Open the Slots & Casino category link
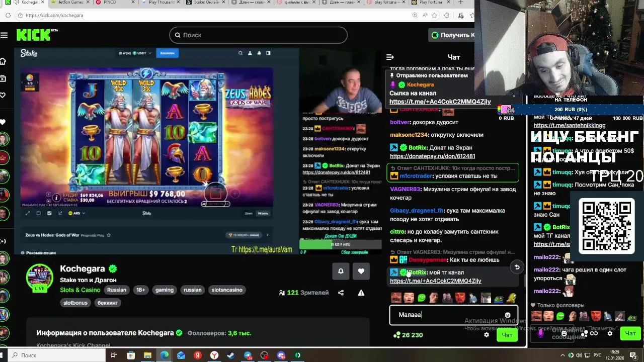Viewport: 644px width, 362px height. (x=80, y=290)
